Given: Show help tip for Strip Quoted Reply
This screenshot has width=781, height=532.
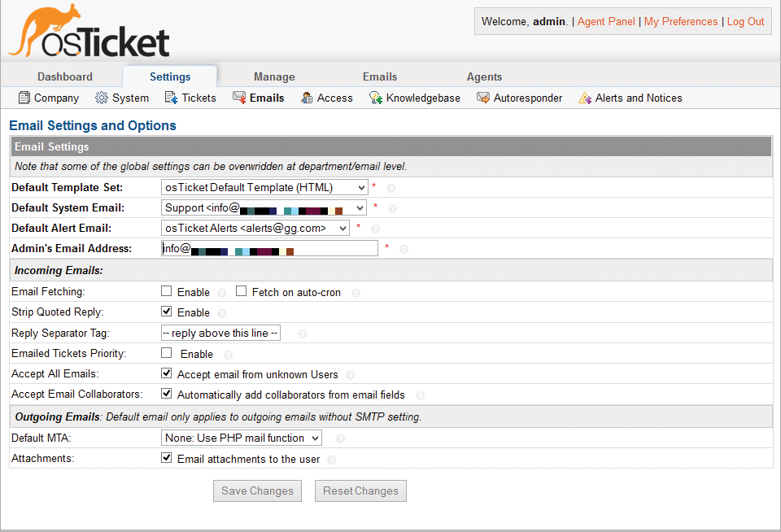Looking at the screenshot, I should pyautogui.click(x=221, y=313).
